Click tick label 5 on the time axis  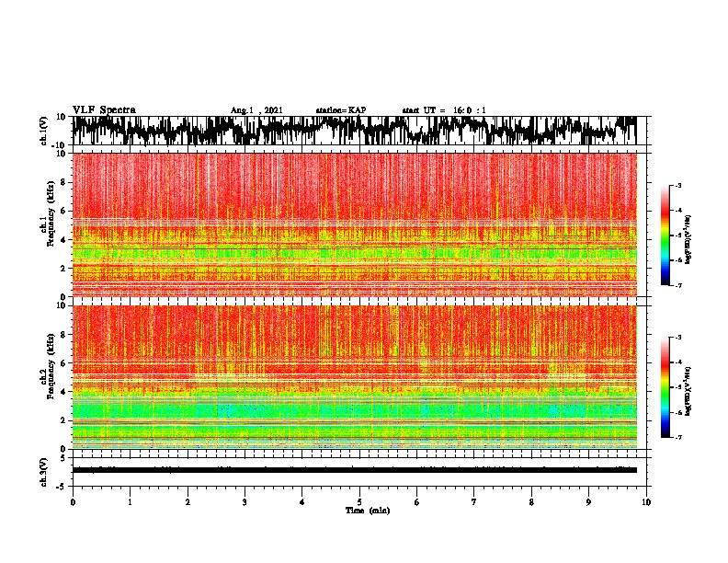[x=359, y=502]
